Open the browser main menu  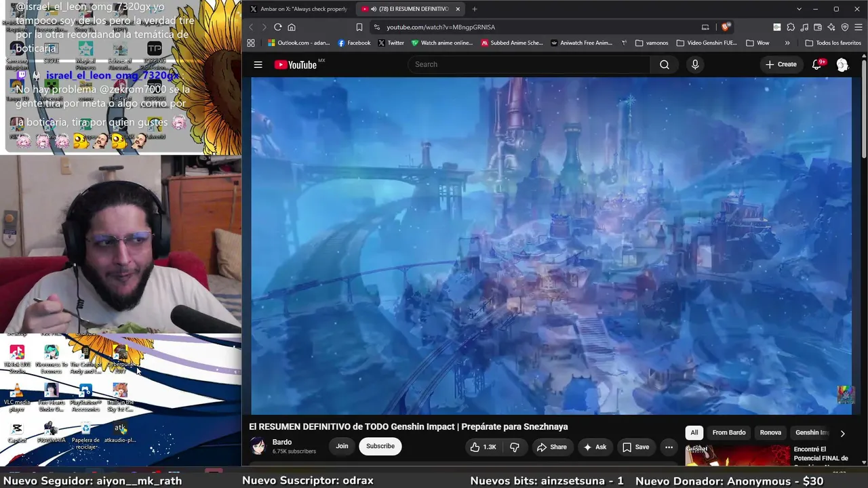(859, 27)
